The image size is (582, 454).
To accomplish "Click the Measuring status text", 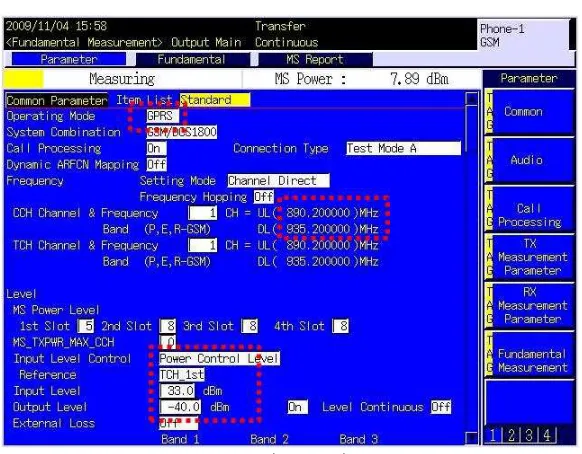I will [122, 79].
